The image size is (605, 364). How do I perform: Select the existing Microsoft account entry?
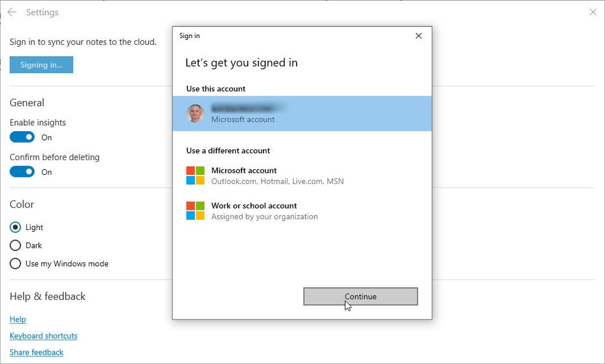[302, 113]
